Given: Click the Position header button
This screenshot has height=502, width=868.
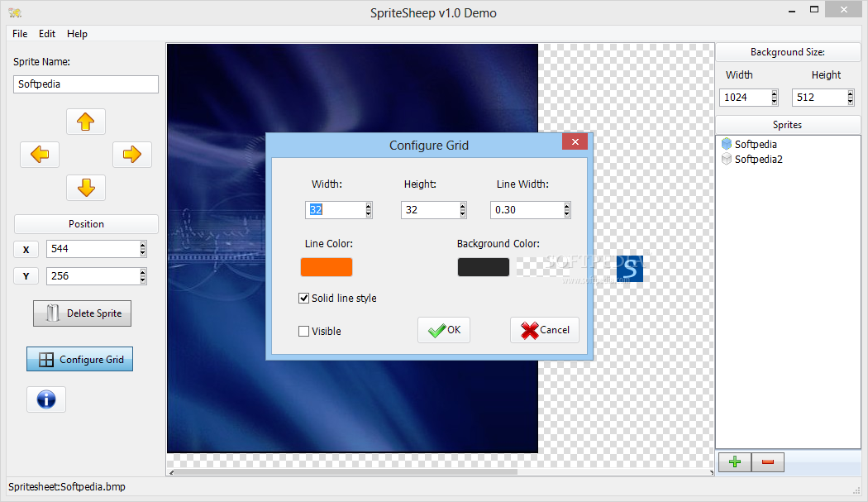Looking at the screenshot, I should click(86, 224).
